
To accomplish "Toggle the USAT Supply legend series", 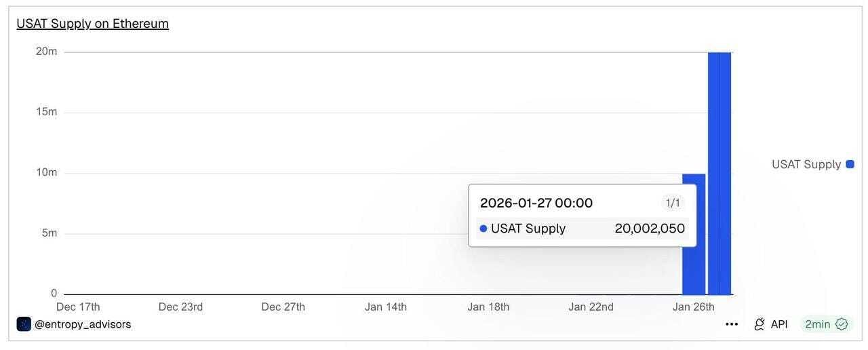I will click(812, 164).
